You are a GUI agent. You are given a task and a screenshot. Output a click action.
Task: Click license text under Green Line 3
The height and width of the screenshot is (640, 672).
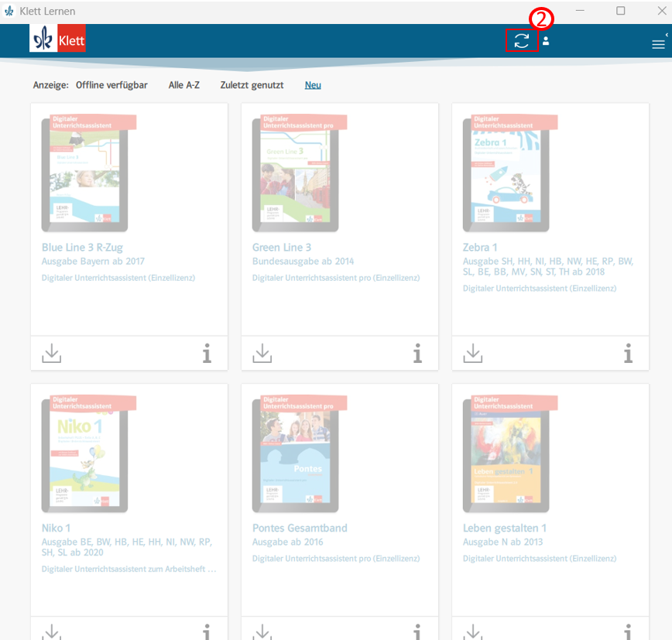[x=336, y=278]
